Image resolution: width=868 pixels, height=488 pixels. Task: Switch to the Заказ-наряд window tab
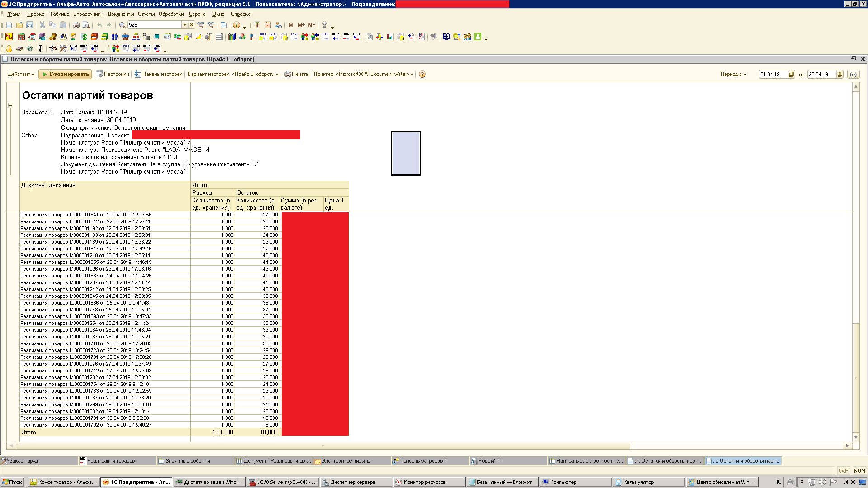point(39,461)
